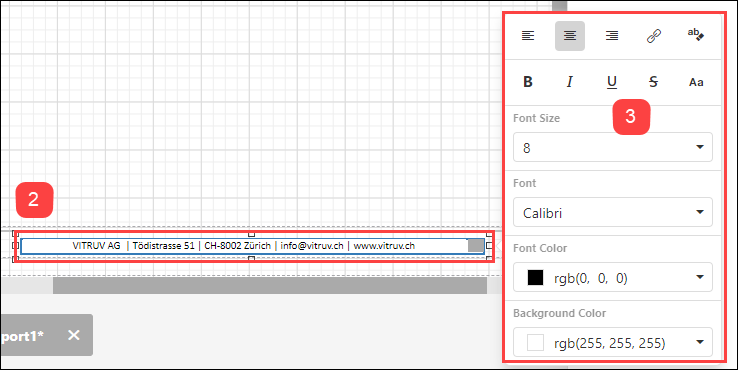
Task: Open the Background Color dropdown
Action: (613, 343)
